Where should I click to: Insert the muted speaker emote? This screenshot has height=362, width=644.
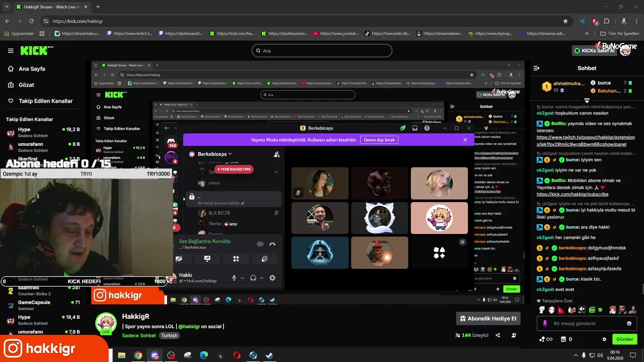coord(582,310)
